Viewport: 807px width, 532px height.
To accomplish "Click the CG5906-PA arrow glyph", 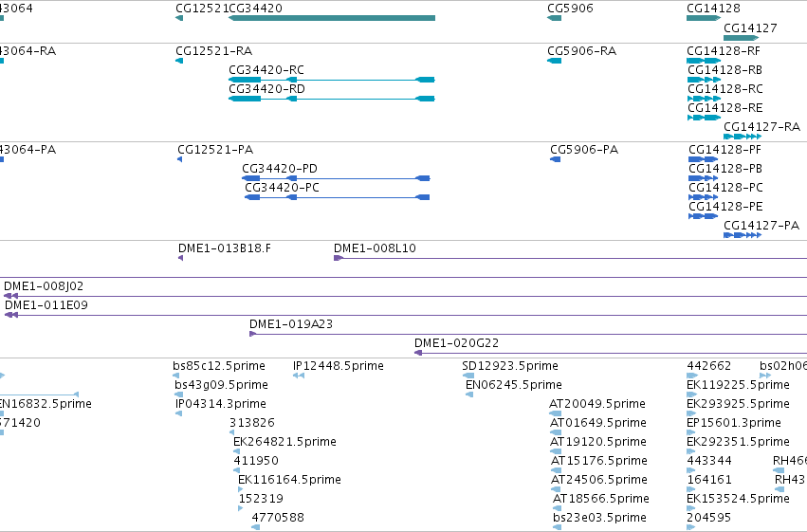I will [x=556, y=159].
